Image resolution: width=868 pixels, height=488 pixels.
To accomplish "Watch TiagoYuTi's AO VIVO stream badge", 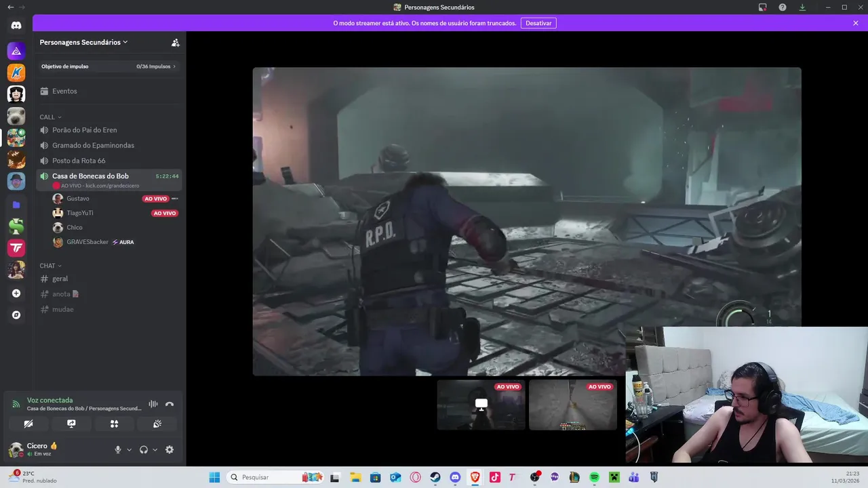I will pos(165,213).
